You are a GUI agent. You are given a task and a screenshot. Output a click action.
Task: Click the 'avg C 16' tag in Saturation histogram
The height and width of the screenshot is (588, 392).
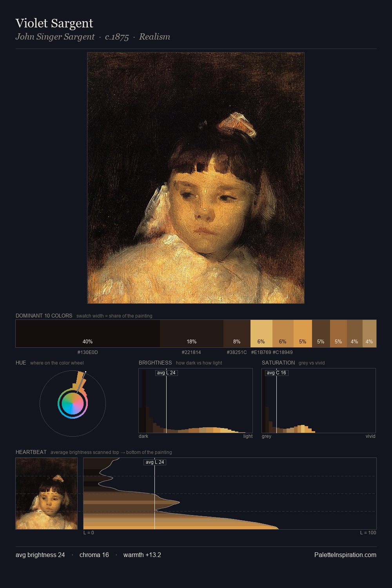(x=276, y=373)
